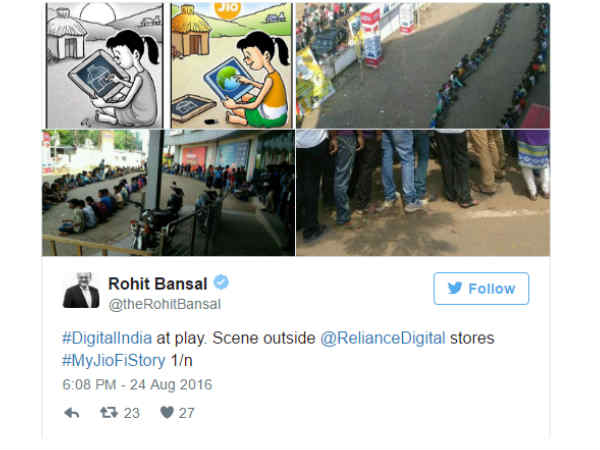The width and height of the screenshot is (600, 450).
Task: Open Rohit Bansal's profile avatar
Action: (81, 290)
